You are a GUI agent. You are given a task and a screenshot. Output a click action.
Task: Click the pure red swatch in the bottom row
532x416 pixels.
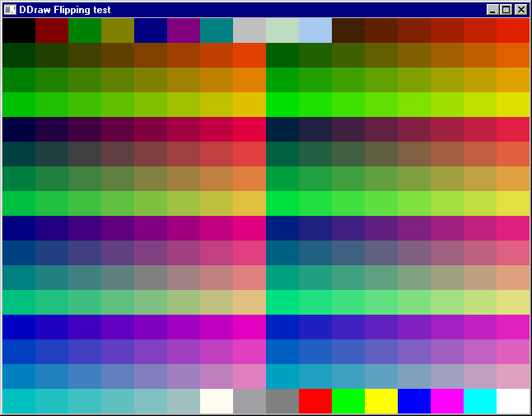pyautogui.click(x=315, y=401)
